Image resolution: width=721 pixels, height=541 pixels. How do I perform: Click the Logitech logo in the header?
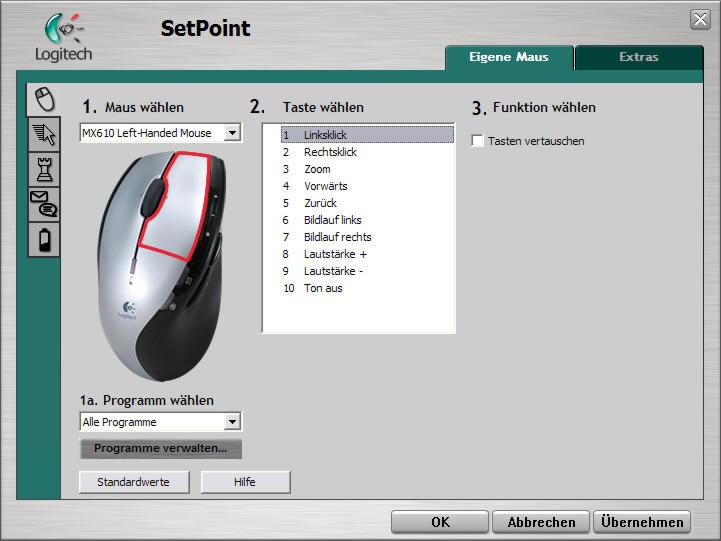tap(63, 38)
